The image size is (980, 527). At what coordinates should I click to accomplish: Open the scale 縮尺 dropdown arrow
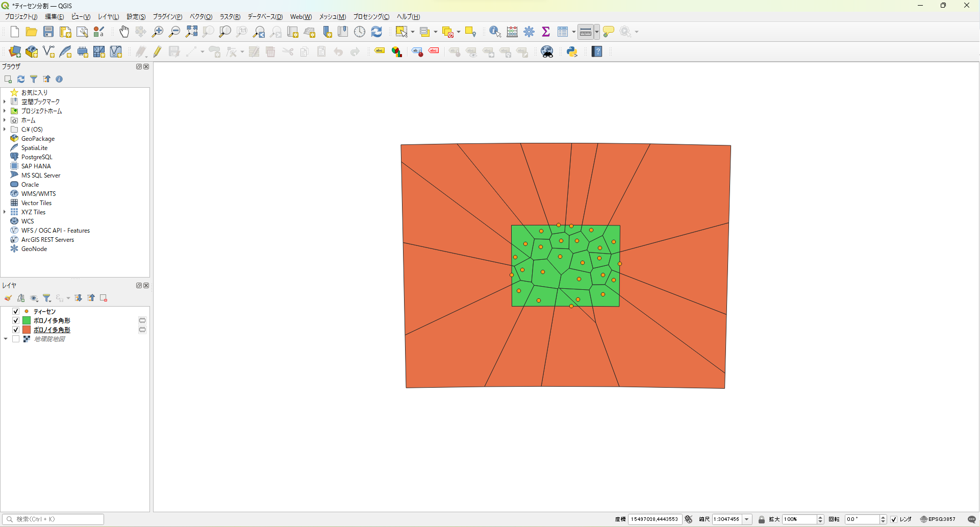(x=747, y=519)
